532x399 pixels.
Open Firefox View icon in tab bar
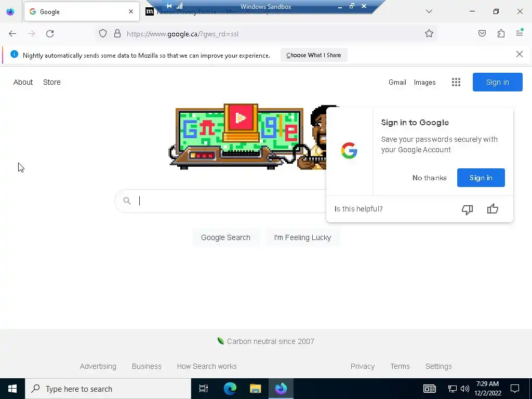pos(10,11)
